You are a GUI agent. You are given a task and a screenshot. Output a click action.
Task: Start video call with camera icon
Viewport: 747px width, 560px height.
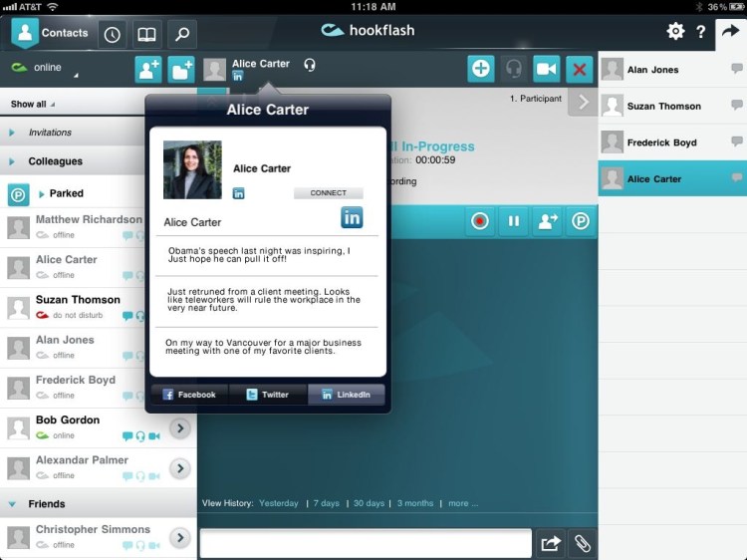click(x=546, y=69)
